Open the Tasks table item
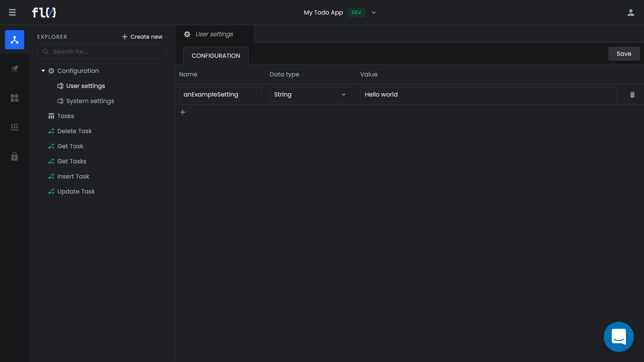Screen dimensions: 644x362 tap(65, 116)
